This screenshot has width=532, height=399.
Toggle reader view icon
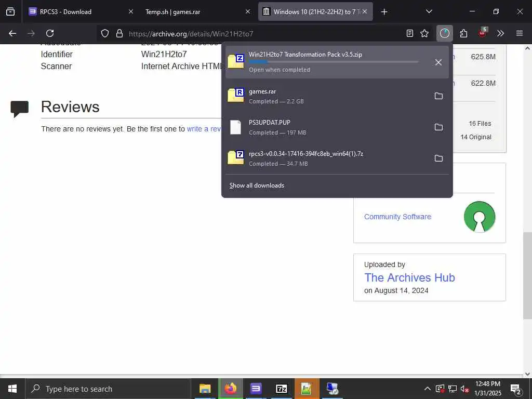click(x=410, y=33)
